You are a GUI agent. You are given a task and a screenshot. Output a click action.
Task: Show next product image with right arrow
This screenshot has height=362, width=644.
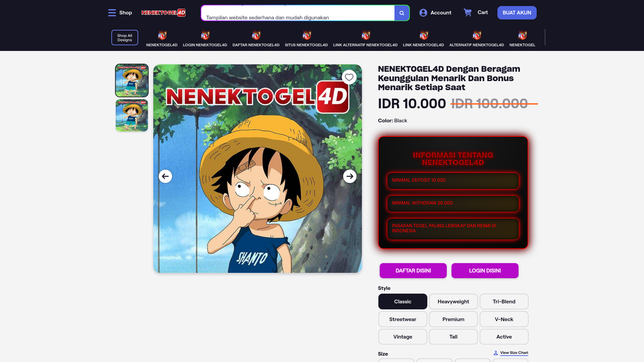pyautogui.click(x=350, y=176)
